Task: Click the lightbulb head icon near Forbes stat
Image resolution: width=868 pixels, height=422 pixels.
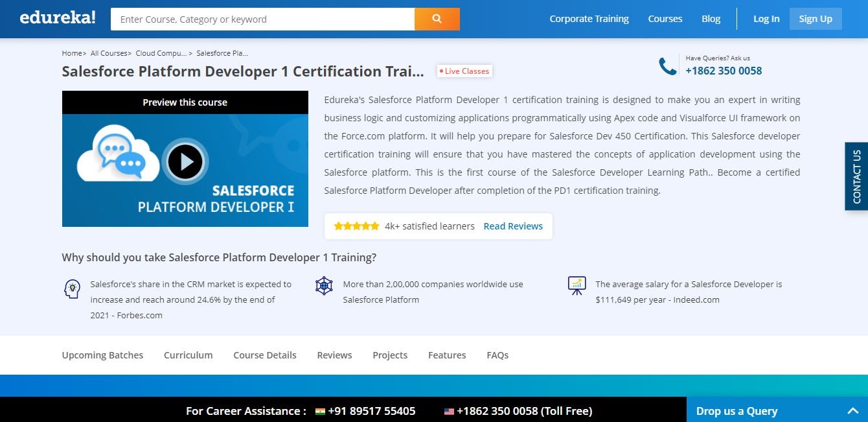Action: pos(72,288)
